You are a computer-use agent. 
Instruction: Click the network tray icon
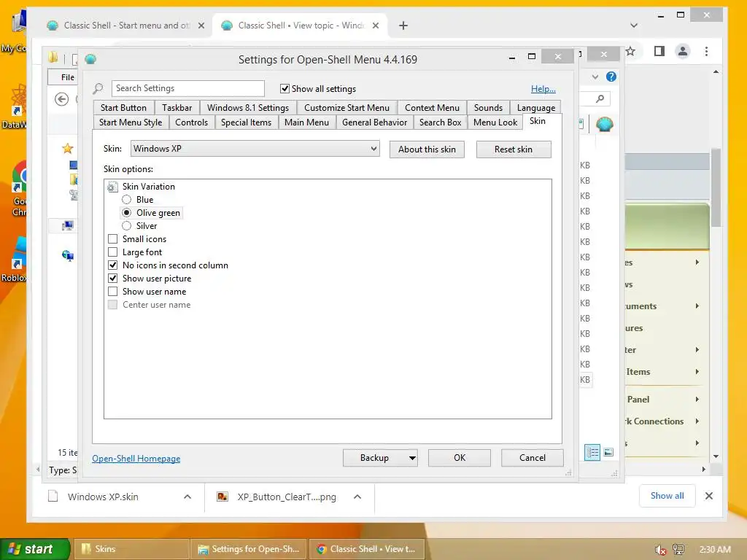(678, 550)
